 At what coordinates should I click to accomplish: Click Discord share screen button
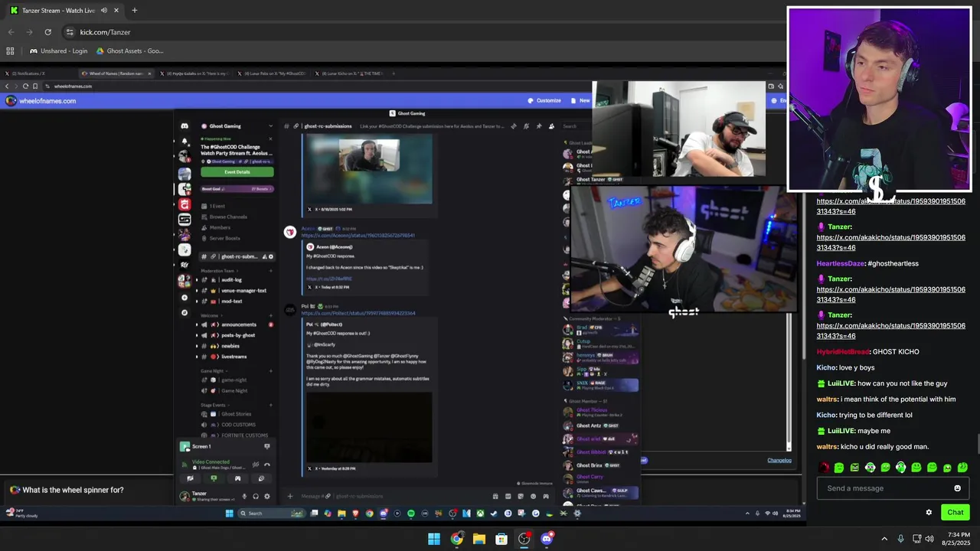214,478
